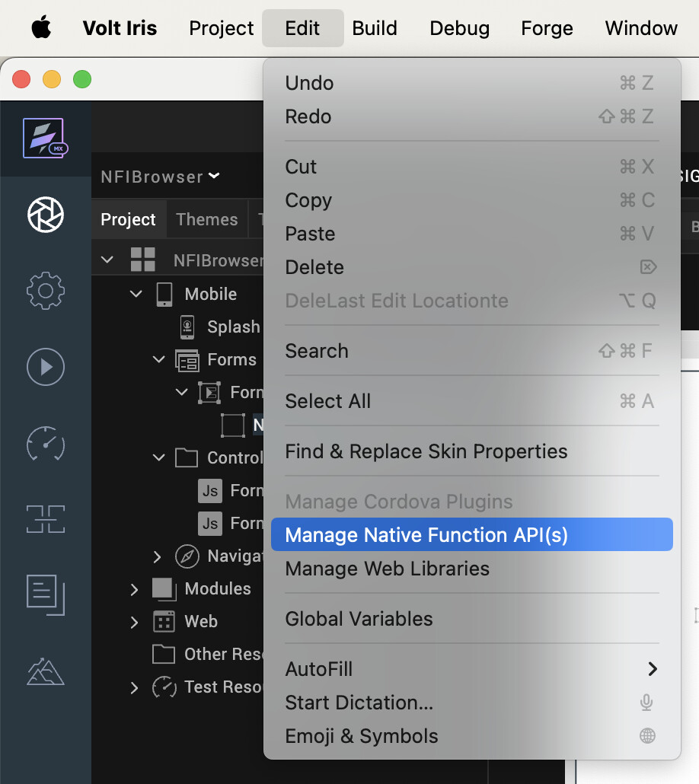The image size is (699, 784).
Task: Click the Other Resources folder icon
Action: click(164, 654)
